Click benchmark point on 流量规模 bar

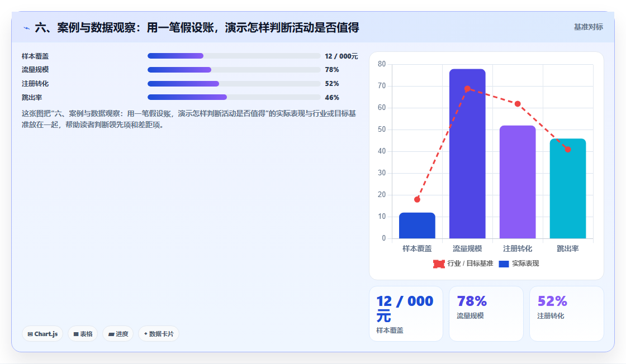pyautogui.click(x=467, y=89)
